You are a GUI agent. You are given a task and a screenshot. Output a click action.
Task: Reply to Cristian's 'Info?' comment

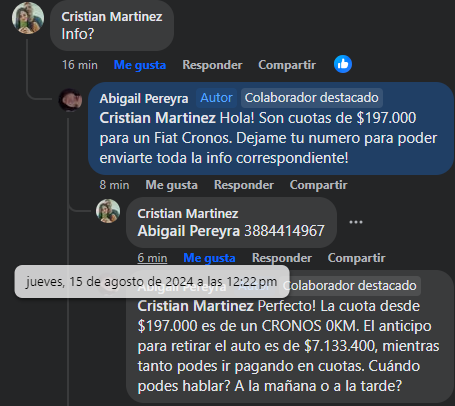point(212,65)
